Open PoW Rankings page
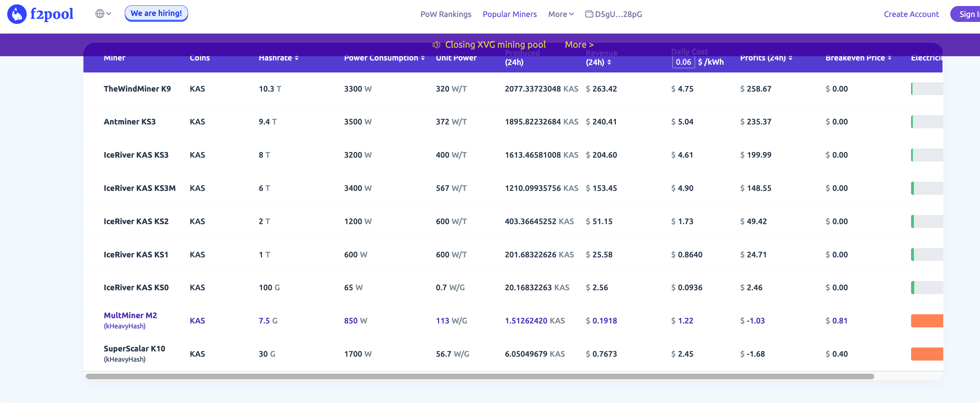 [x=445, y=14]
